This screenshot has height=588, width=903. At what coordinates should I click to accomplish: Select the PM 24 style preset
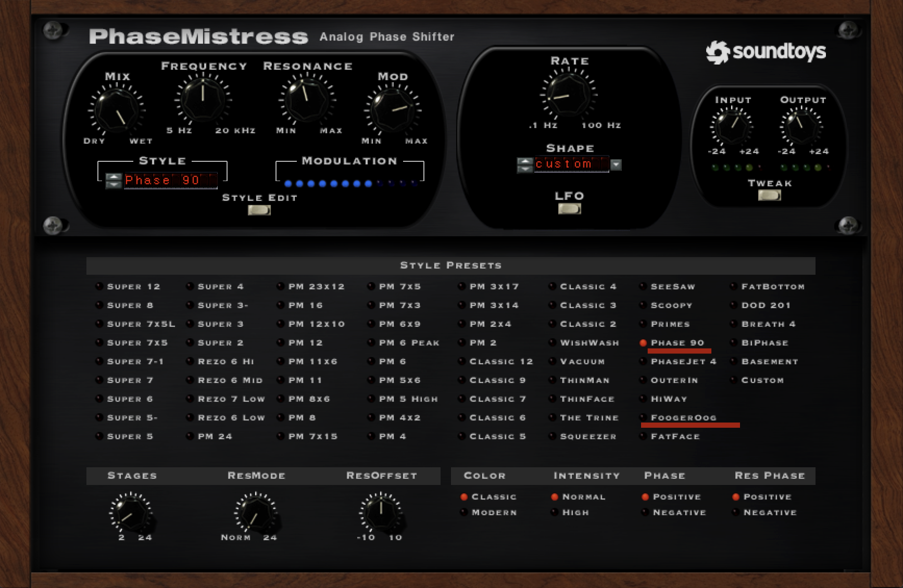pos(209,437)
